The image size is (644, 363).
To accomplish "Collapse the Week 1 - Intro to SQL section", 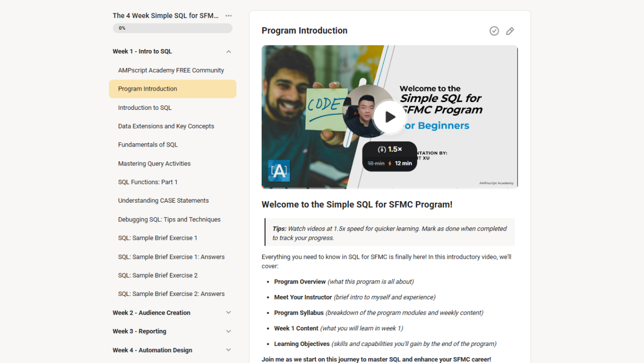I will pos(229,51).
